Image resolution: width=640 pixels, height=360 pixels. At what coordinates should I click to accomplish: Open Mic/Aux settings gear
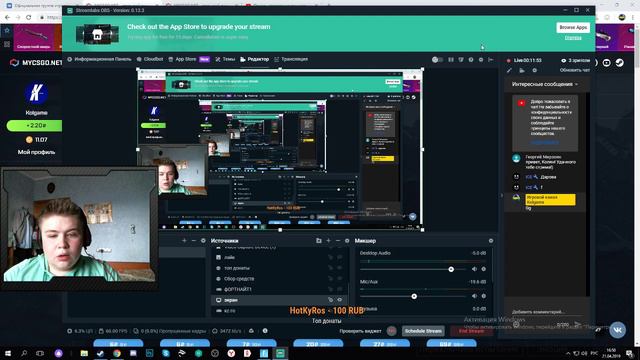pos(484,296)
